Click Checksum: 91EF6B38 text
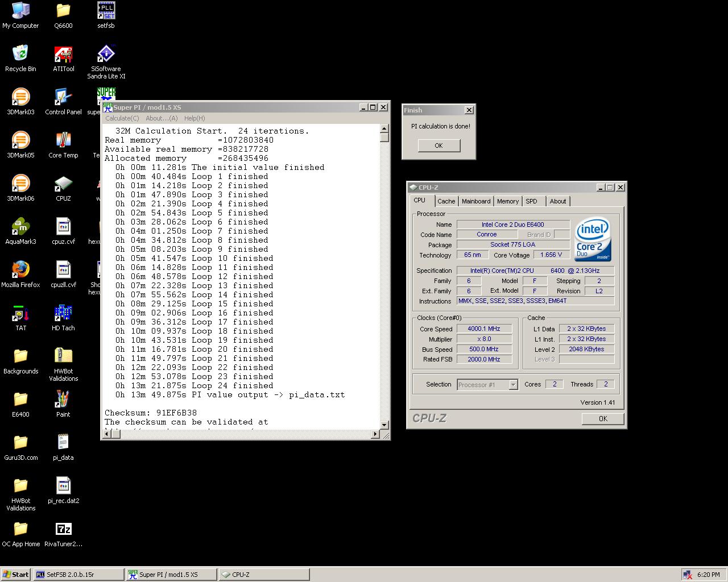This screenshot has width=728, height=582. coord(151,413)
